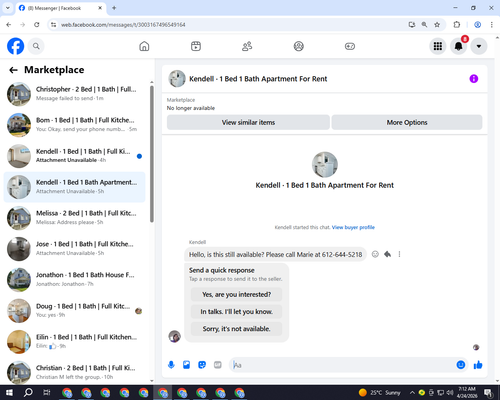Viewport: 500px width, 400px height.
Task: Reply to Kendell's message with arrow icon
Action: (387, 254)
